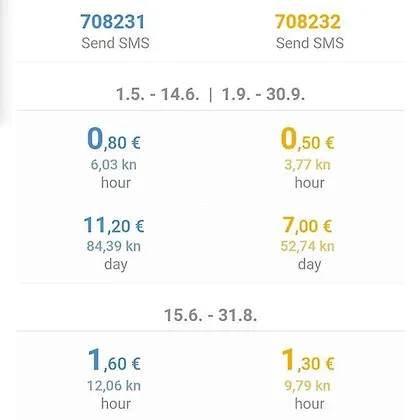Tap the 6,03 kn price text

[x=114, y=165]
